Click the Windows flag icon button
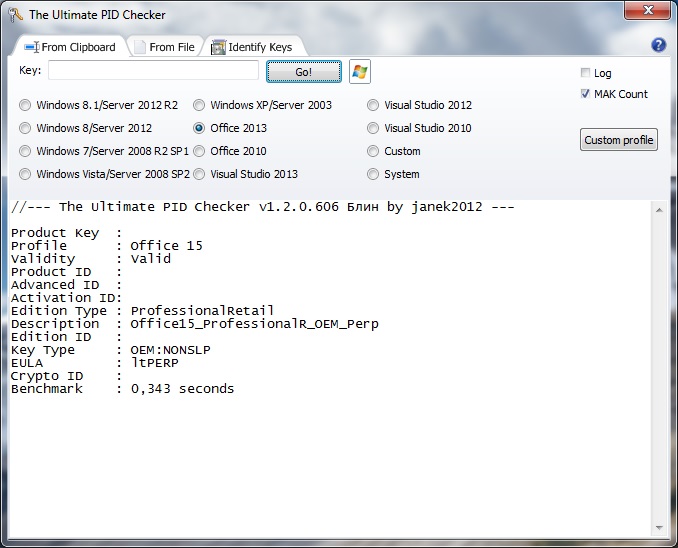678x548 pixels. point(360,72)
